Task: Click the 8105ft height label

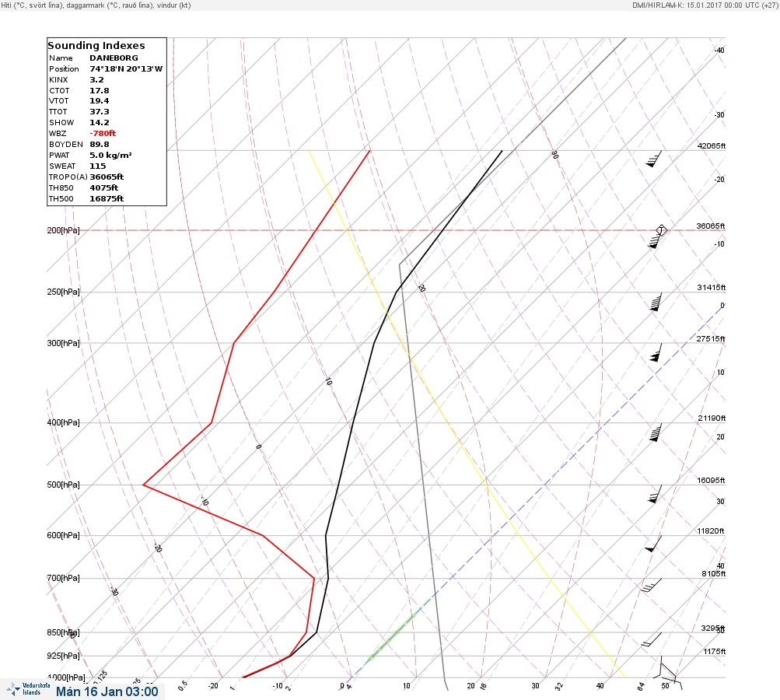Action: click(713, 574)
